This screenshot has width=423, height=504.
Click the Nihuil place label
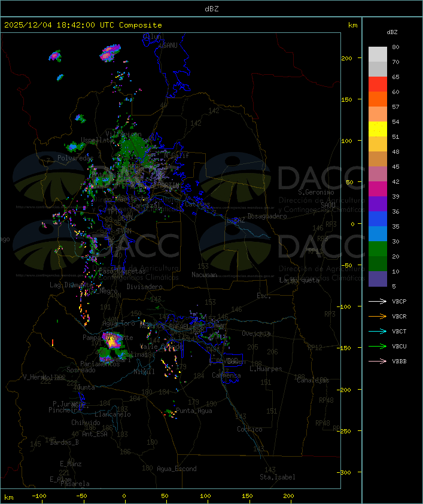tap(144, 372)
